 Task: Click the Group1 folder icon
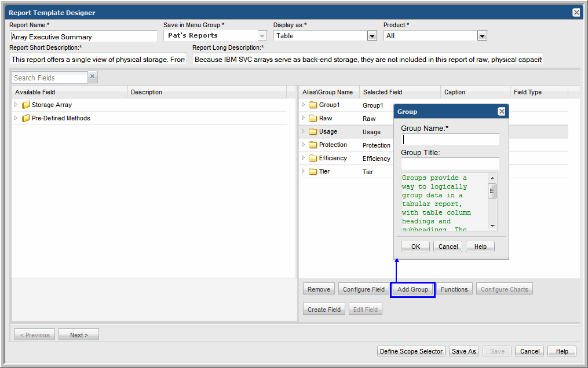pyautogui.click(x=313, y=105)
